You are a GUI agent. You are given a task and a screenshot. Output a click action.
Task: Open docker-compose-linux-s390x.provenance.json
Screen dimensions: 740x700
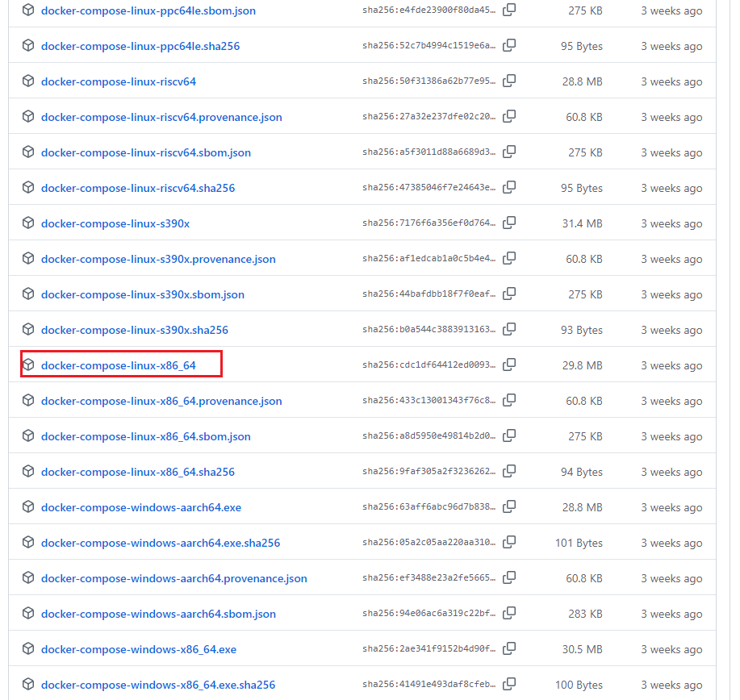pyautogui.click(x=158, y=259)
